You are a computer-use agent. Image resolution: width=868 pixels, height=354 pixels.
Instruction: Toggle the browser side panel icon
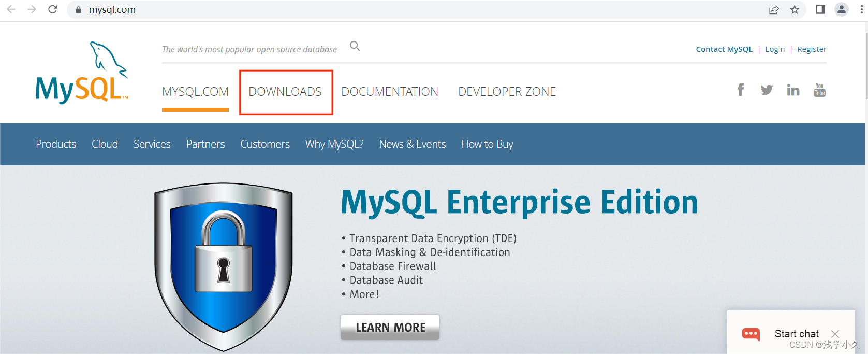820,9
